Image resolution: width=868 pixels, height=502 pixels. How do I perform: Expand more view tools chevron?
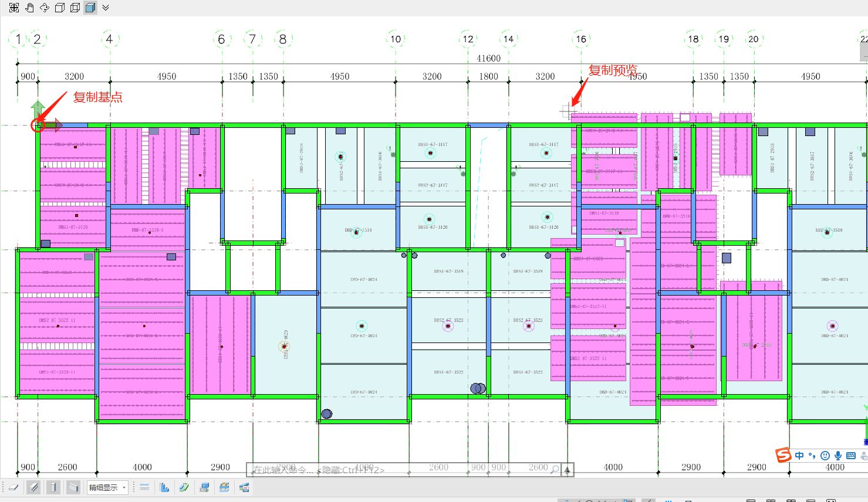[106, 8]
